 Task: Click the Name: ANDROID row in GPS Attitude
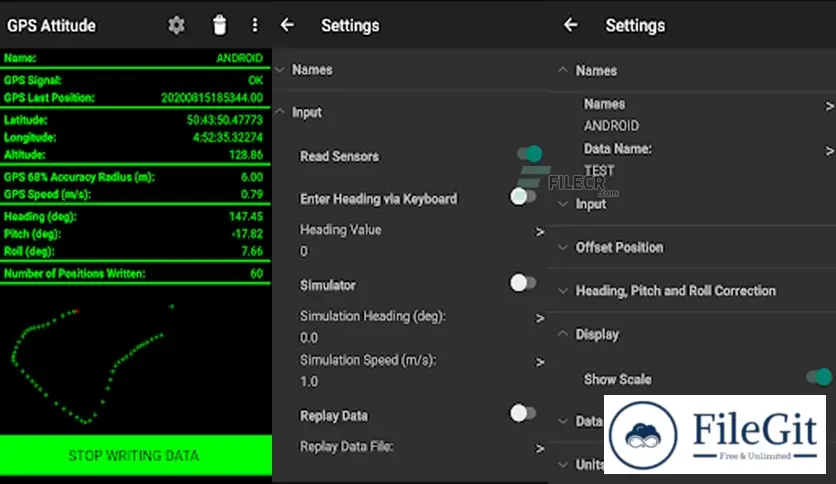pyautogui.click(x=135, y=58)
